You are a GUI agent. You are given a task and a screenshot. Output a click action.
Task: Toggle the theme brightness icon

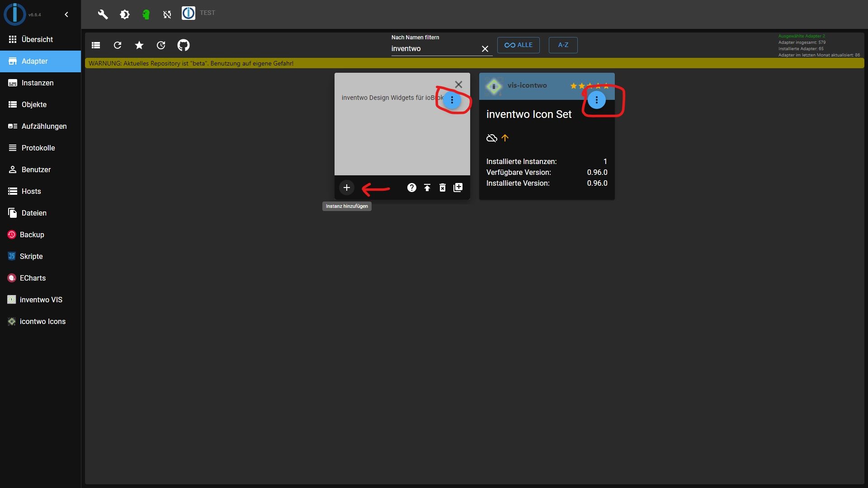tap(125, 14)
